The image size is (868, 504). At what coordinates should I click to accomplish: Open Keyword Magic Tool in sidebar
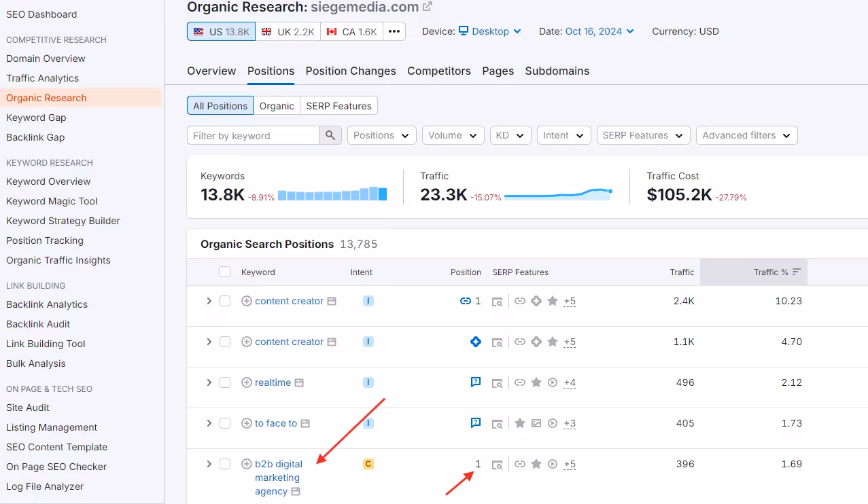52,201
